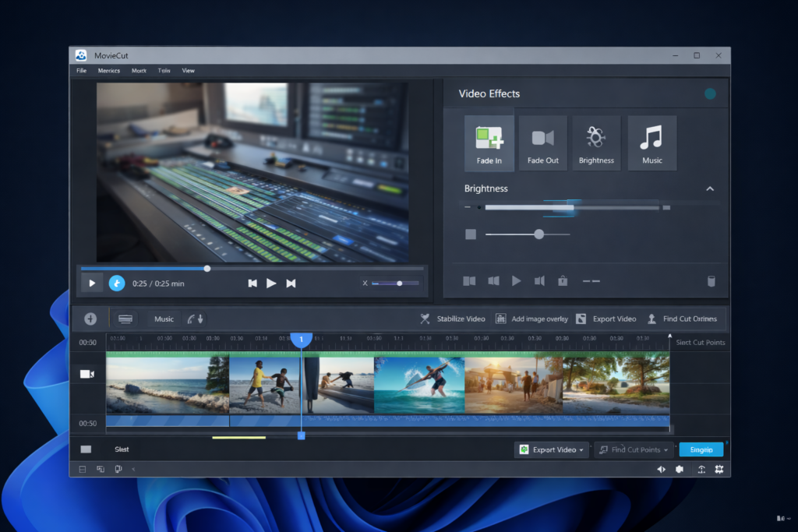Open the Music effect in Video Effects
The image size is (798, 532).
tap(652, 142)
